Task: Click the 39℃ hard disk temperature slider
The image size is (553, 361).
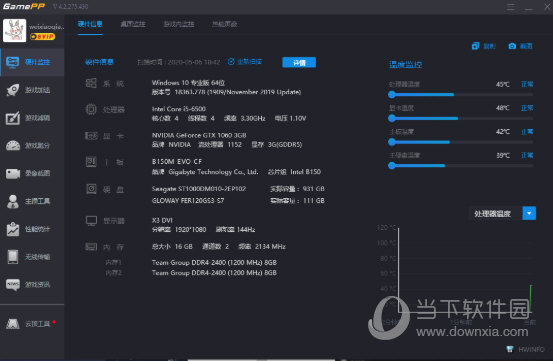Action: tap(461, 165)
